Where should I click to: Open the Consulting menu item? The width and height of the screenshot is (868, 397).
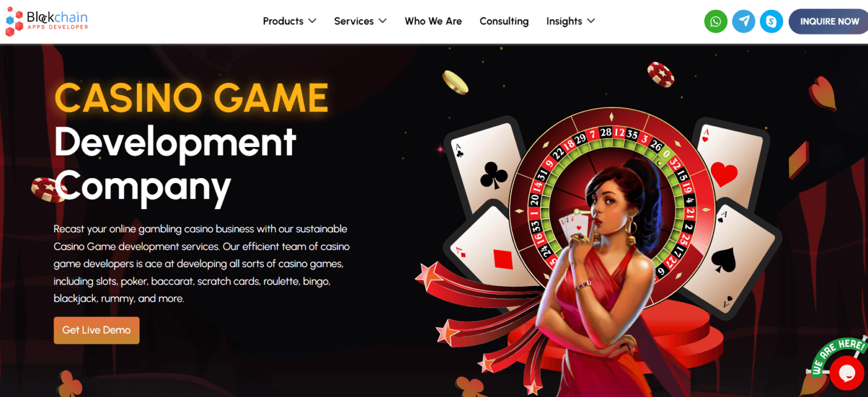coord(504,21)
